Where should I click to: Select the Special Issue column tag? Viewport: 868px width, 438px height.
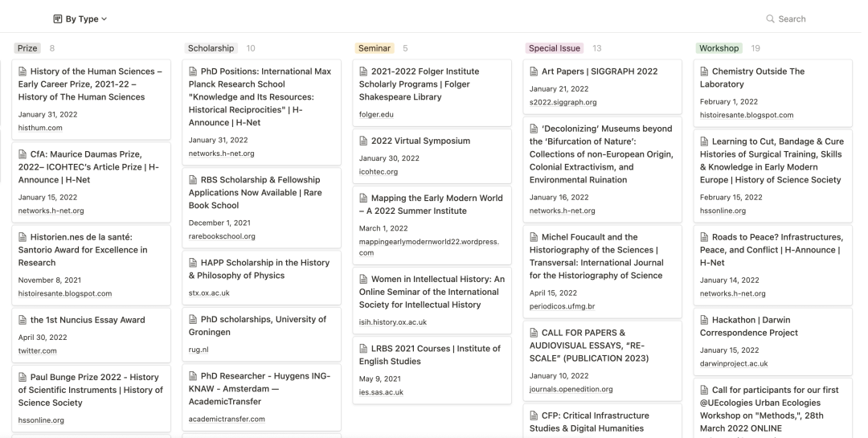(x=554, y=48)
